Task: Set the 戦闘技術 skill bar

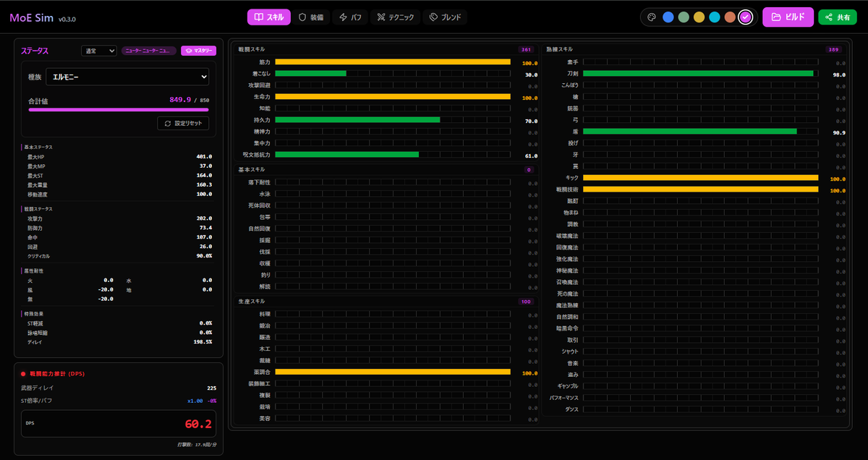Action: (700, 189)
